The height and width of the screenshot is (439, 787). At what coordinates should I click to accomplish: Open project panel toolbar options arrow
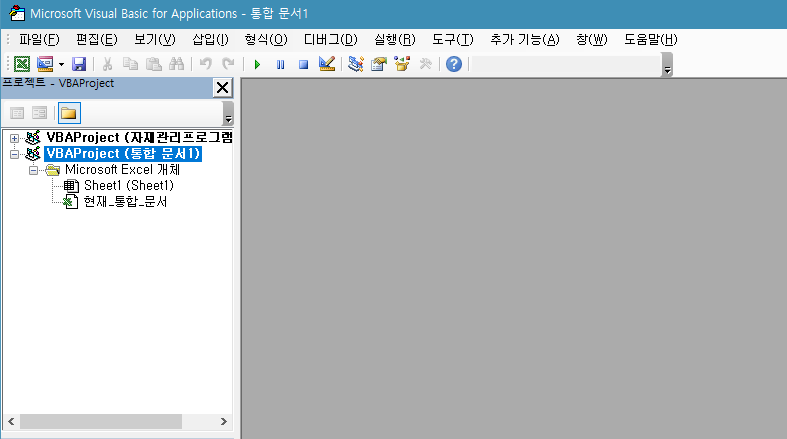(x=228, y=113)
